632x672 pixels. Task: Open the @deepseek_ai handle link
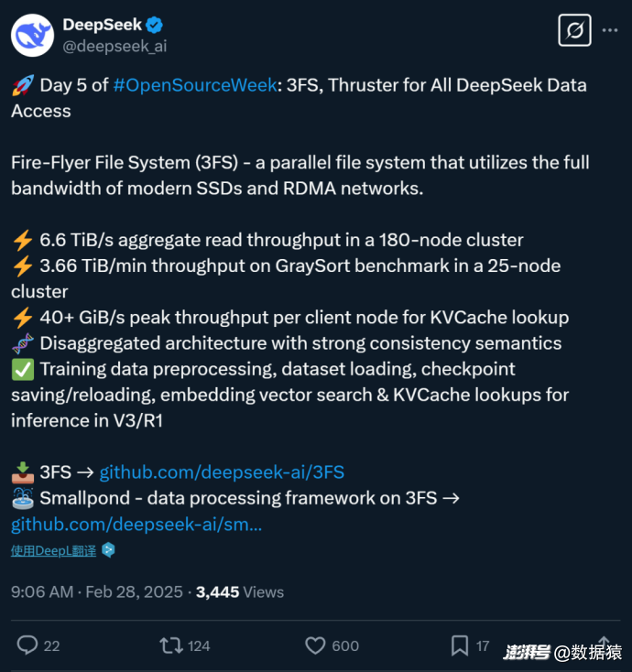[114, 46]
